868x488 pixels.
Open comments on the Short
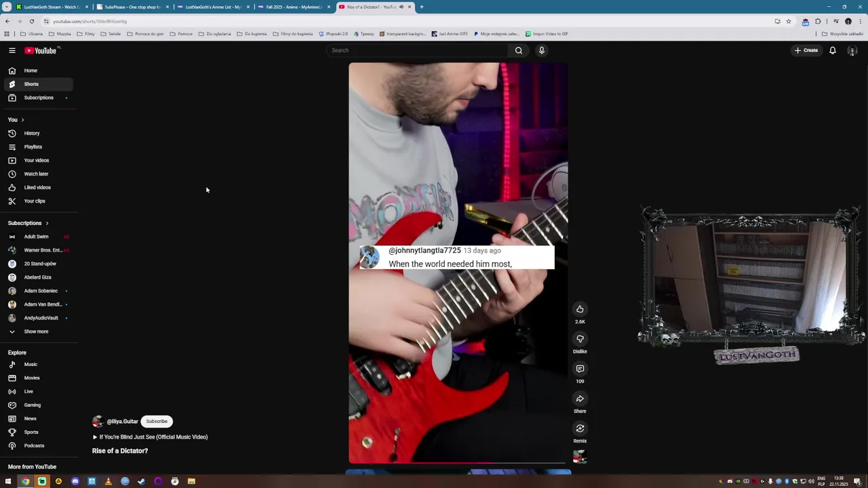[x=580, y=369]
